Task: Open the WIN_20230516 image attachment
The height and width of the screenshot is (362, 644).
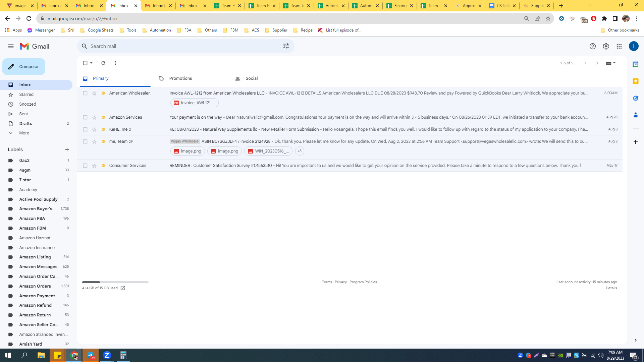Action: tap(268, 151)
